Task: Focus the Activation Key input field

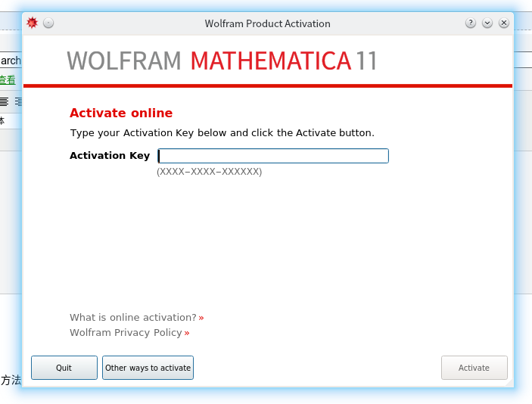Action: click(272, 156)
